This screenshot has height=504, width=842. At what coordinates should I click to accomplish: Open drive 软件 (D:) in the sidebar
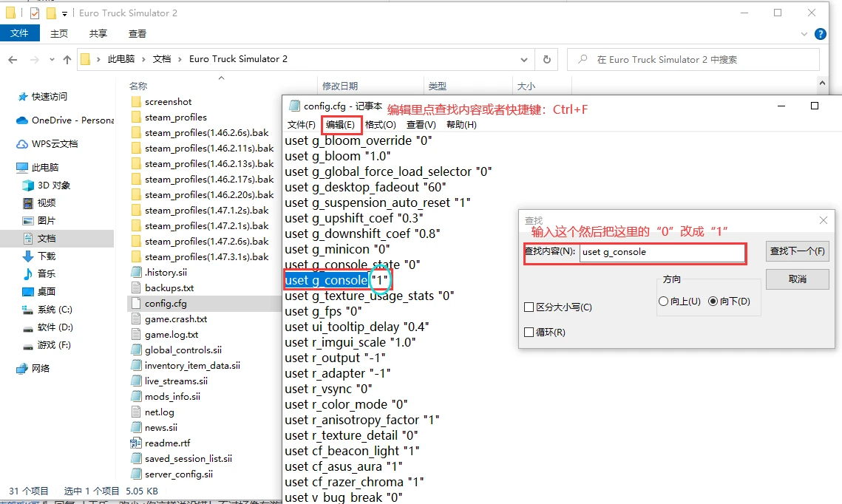point(48,327)
